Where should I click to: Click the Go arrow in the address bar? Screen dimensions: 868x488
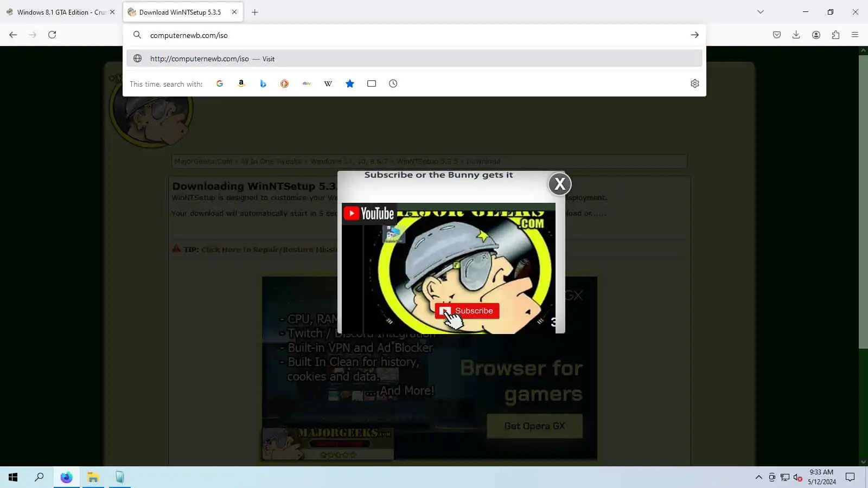pos(694,35)
